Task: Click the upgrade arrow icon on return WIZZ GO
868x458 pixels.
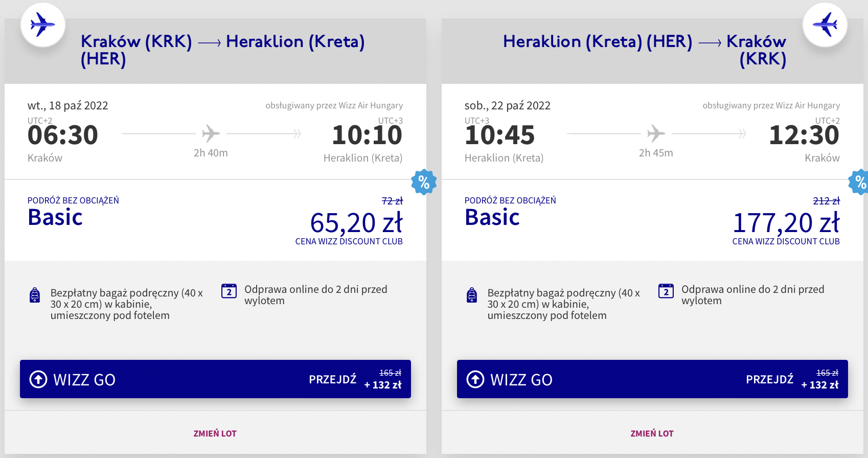Action: (x=475, y=379)
